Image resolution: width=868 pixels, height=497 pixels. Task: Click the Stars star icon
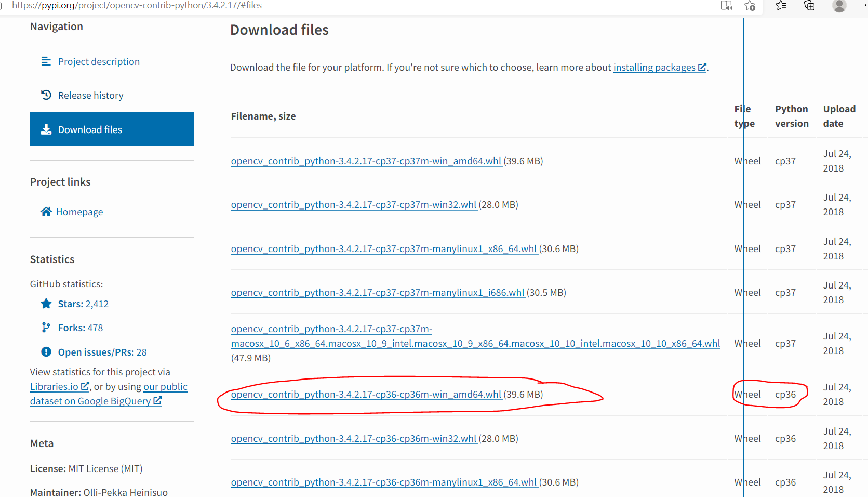(x=46, y=304)
